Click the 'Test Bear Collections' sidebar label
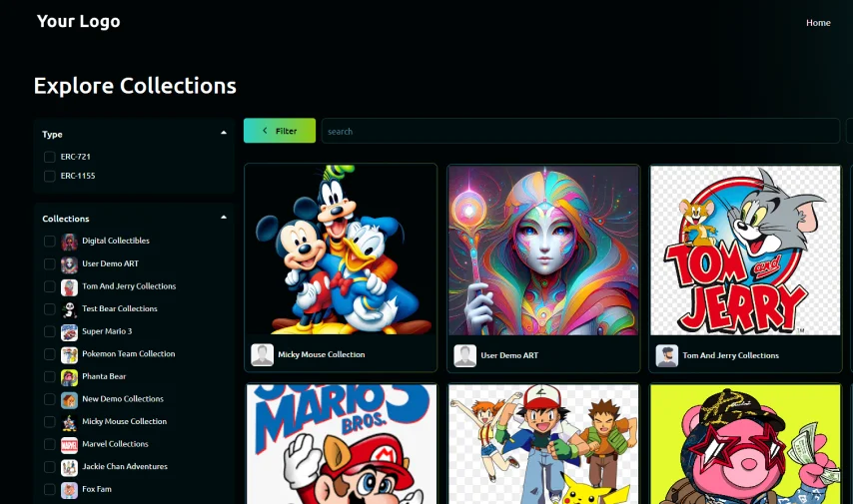Screen dimensions: 853x504 (120, 308)
